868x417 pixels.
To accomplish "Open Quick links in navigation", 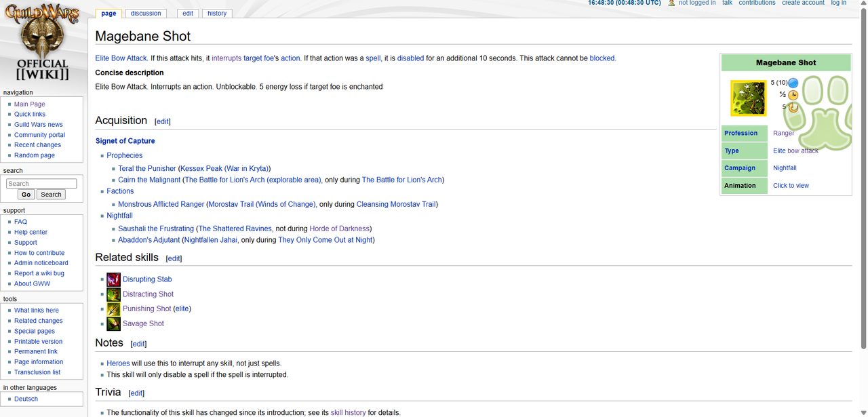I will (30, 115).
